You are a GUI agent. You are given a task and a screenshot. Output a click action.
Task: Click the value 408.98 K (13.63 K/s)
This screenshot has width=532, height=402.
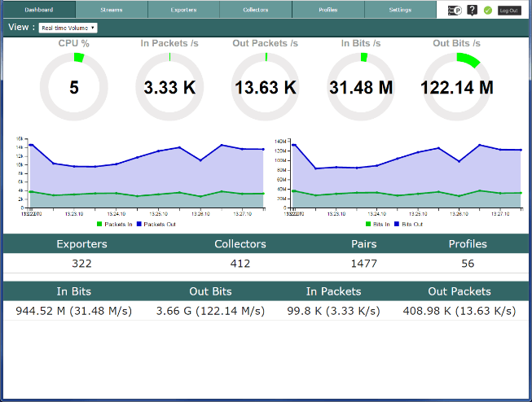point(459,311)
